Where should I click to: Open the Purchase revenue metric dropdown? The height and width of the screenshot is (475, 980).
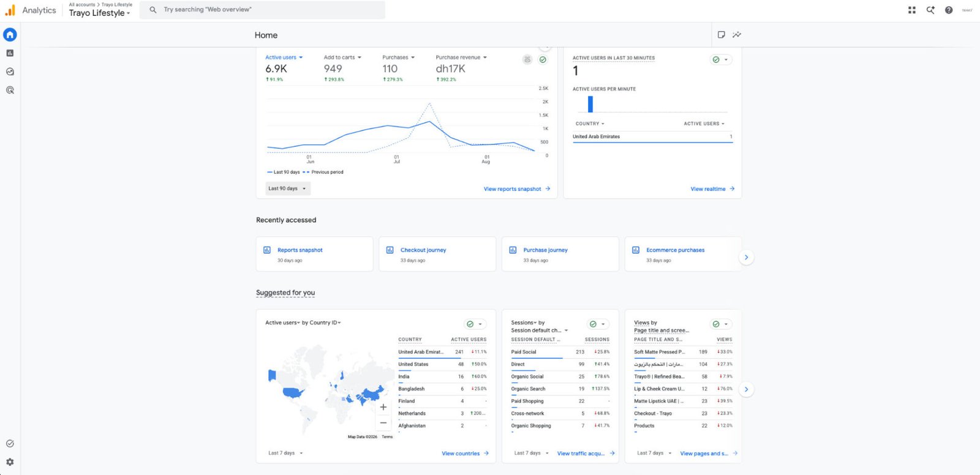pyautogui.click(x=461, y=58)
